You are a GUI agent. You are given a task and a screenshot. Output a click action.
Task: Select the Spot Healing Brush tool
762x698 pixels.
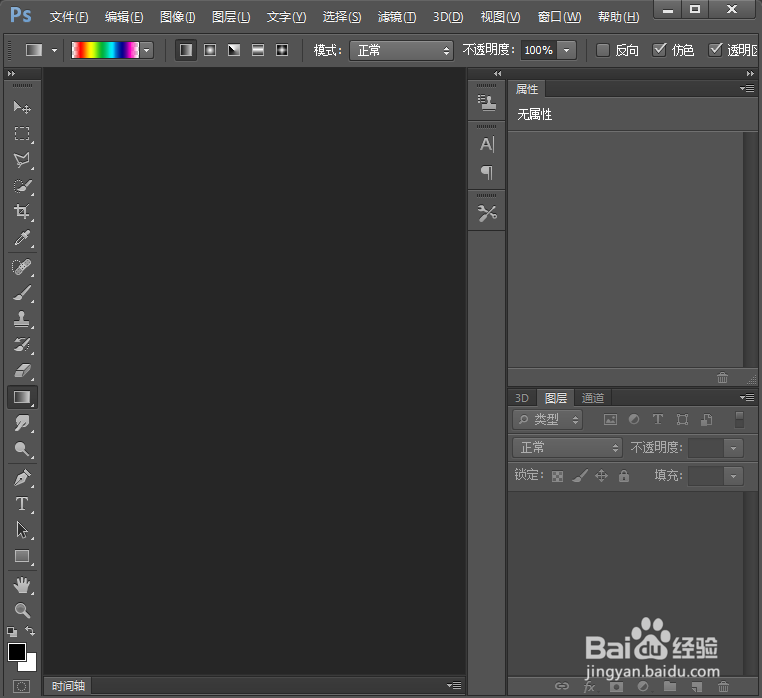22,267
